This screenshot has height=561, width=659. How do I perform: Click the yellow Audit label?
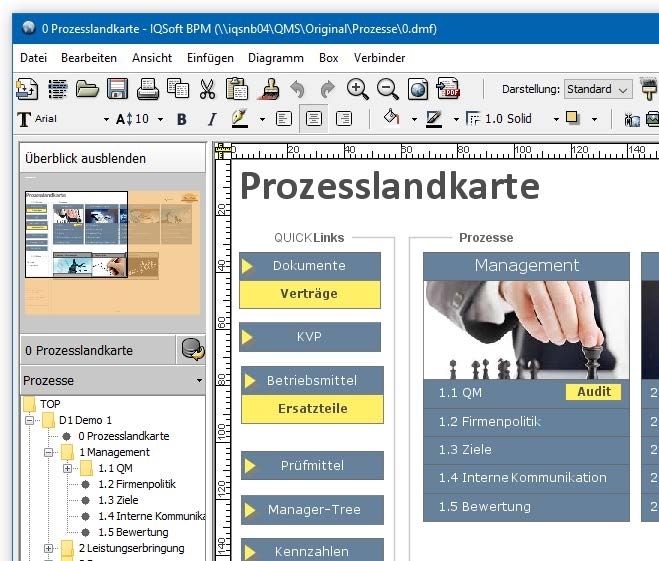click(x=593, y=392)
